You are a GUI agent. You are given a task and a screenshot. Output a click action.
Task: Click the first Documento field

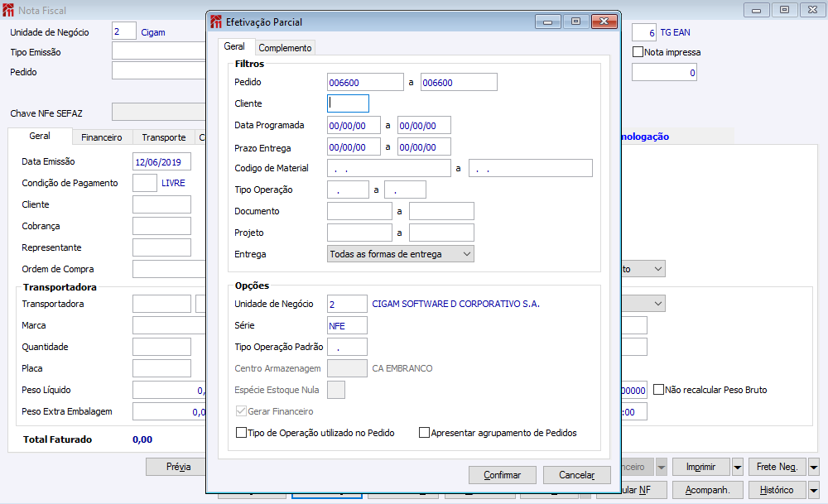tap(359, 211)
